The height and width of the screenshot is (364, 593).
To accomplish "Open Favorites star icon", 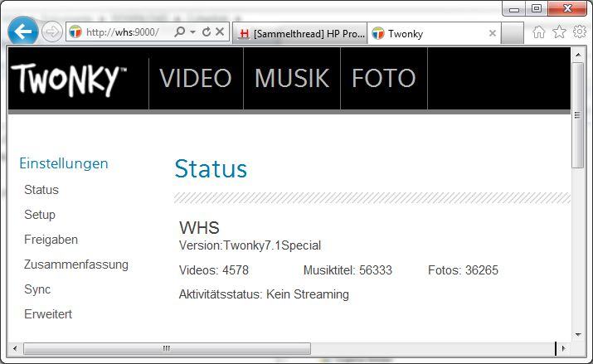I will pos(559,32).
